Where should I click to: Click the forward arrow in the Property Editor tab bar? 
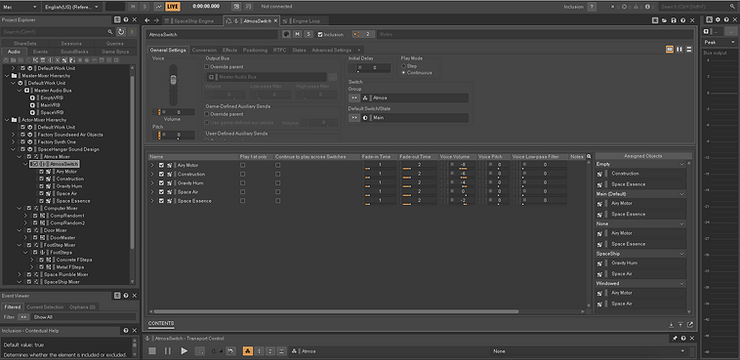coord(157,20)
